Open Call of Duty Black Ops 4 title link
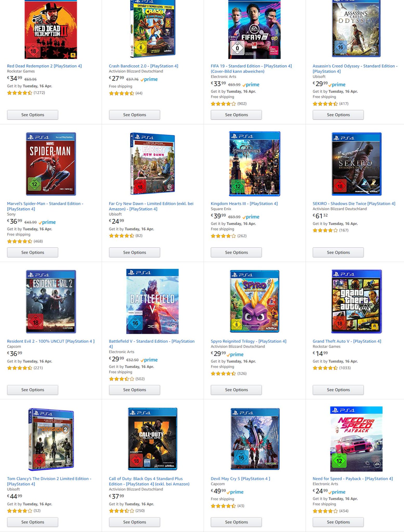This screenshot has width=404, height=532. (x=149, y=481)
